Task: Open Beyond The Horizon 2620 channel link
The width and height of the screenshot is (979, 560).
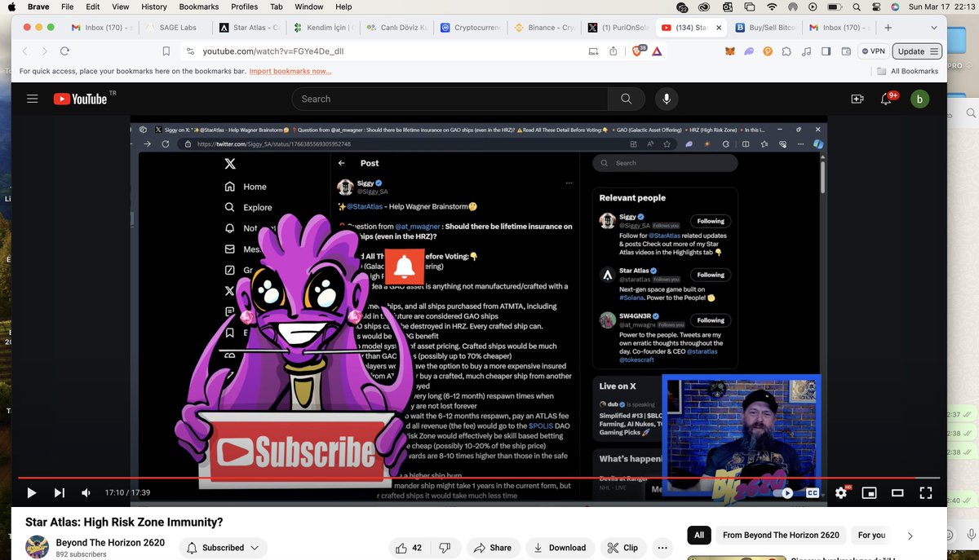Action: pos(110,543)
